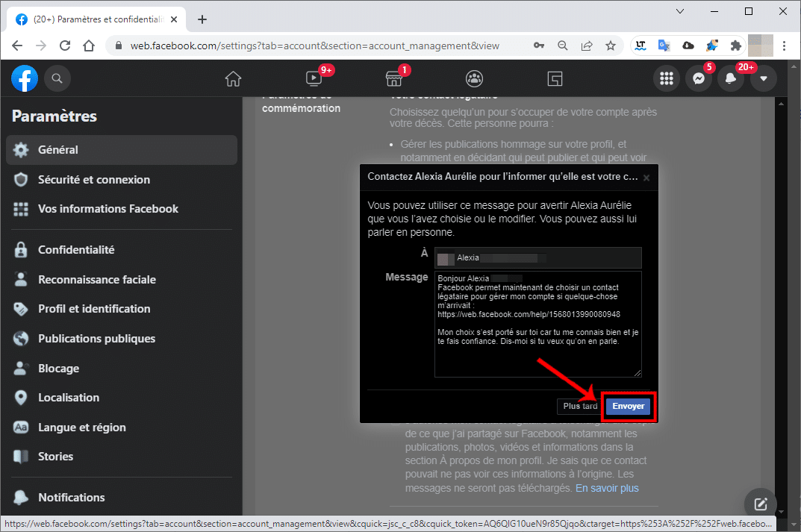This screenshot has height=532, width=801.
Task: Open the tab search chevron
Action: coord(680,11)
